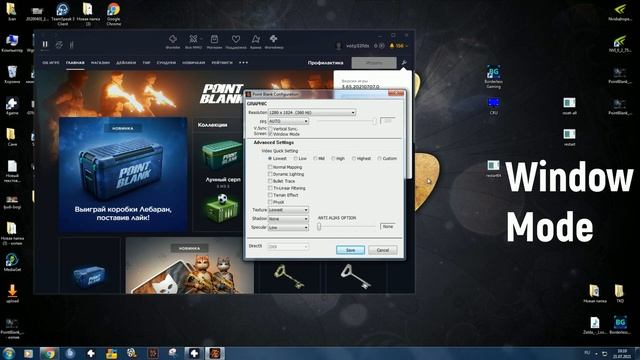Image resolution: width=640 pixels, height=360 pixels.
Task: Open TeamSpeak 3 Client desktop icon
Action: (62, 13)
